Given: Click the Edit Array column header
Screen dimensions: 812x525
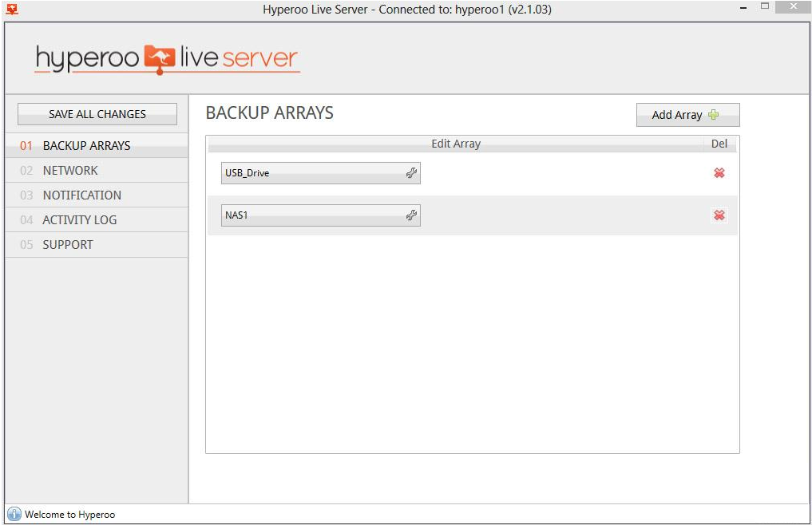Looking at the screenshot, I should pos(456,144).
